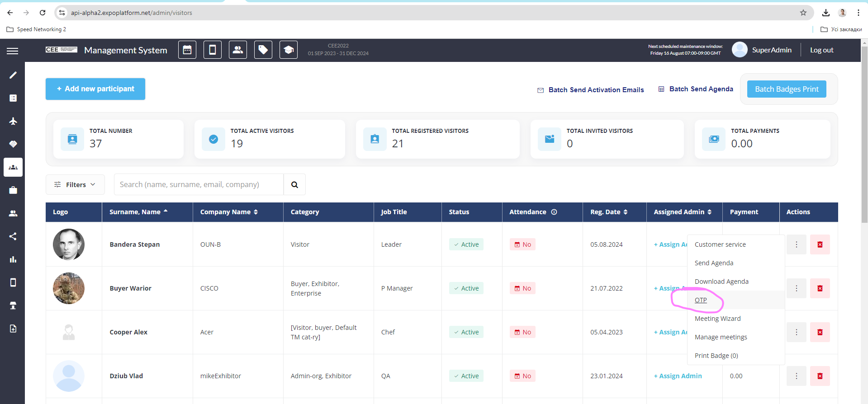Click the calendar icon in top toolbar
This screenshot has height=404, width=868.
pos(187,50)
